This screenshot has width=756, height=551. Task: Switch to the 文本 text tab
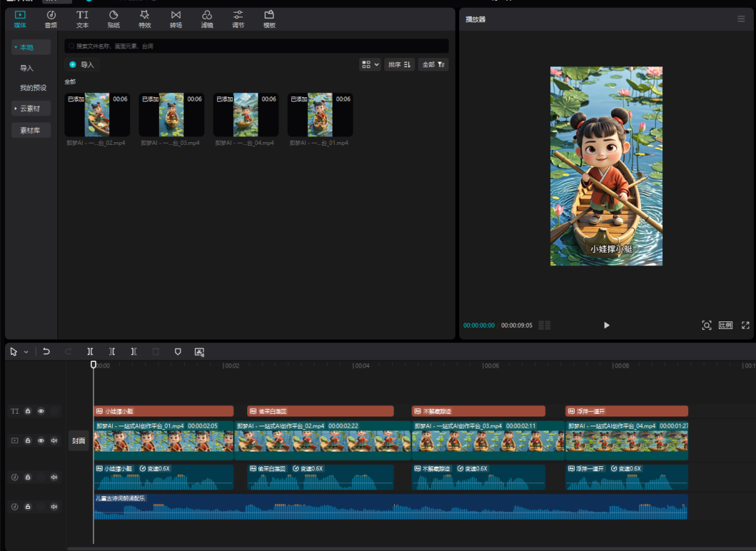click(83, 19)
